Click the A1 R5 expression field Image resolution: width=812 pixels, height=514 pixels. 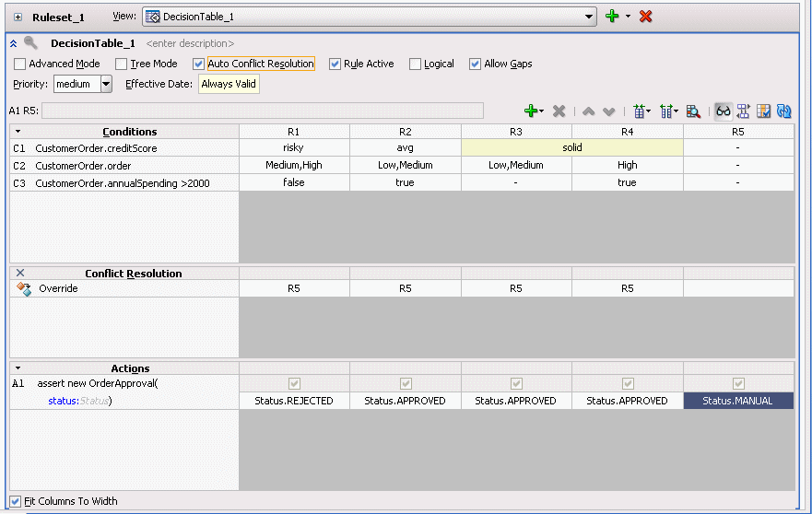tap(263, 111)
